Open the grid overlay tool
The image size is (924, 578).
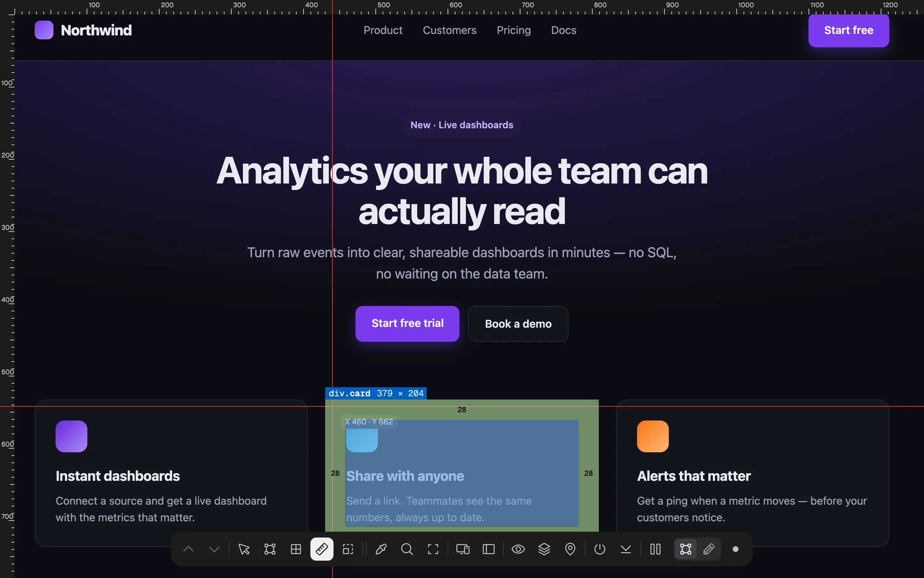click(296, 549)
